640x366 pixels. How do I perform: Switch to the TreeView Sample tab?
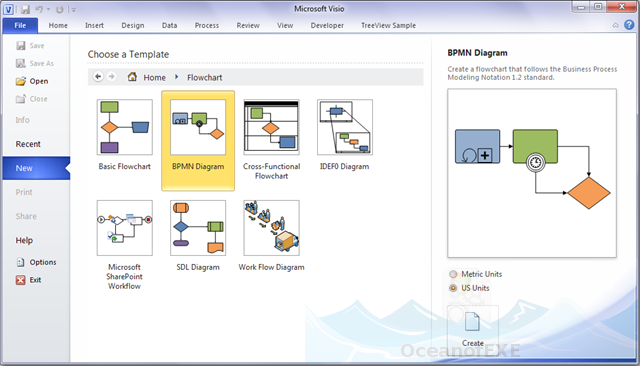tap(388, 25)
